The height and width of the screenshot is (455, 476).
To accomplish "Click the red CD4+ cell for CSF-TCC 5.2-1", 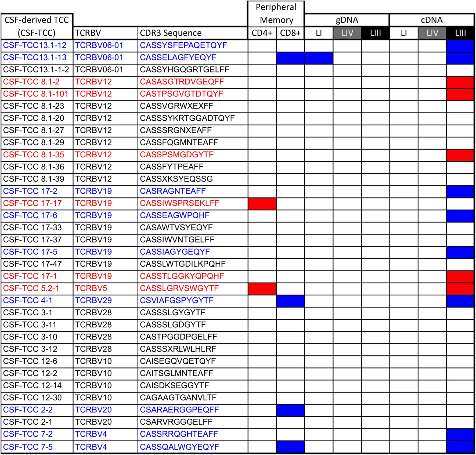I will (262, 288).
